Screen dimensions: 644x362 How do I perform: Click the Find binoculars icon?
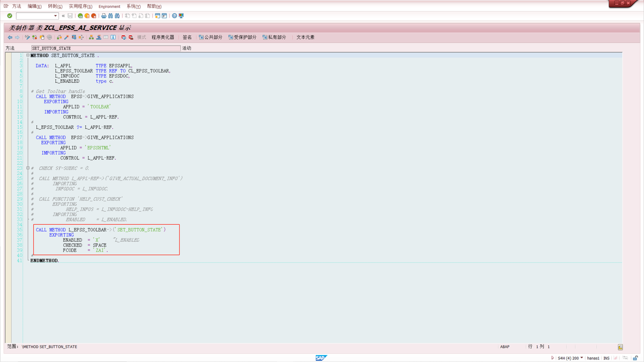(x=110, y=16)
